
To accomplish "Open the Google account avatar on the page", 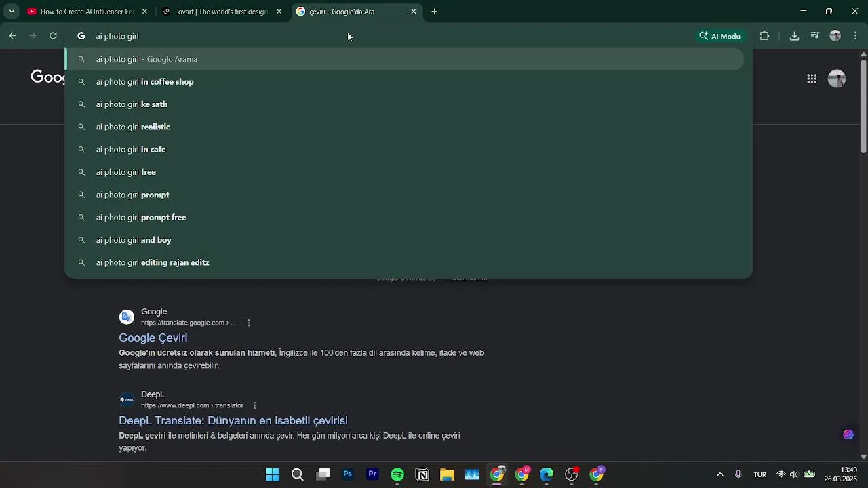I will [x=837, y=79].
